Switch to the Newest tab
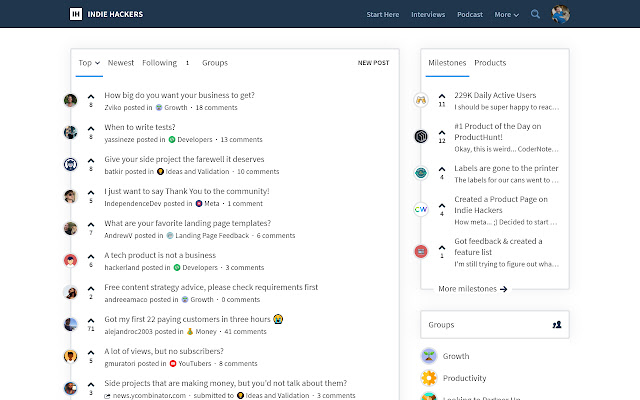Viewport: 640px width, 400px height. 121,63
